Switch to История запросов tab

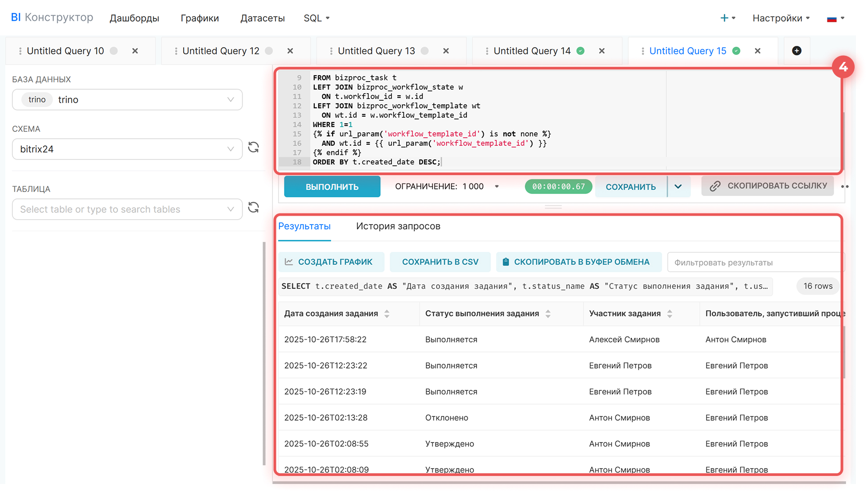pyautogui.click(x=398, y=226)
